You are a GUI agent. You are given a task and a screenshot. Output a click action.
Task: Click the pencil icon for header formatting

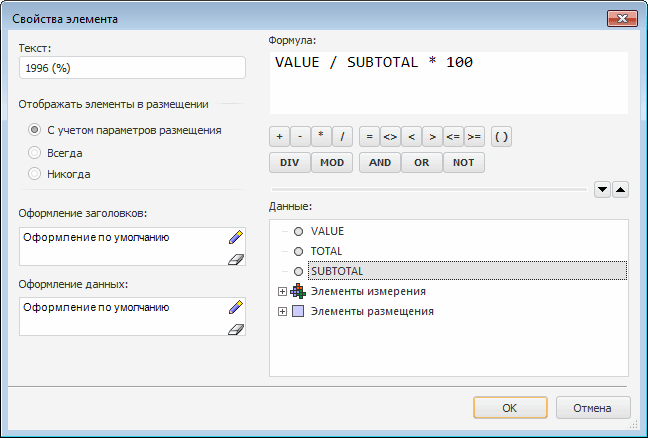tap(235, 238)
